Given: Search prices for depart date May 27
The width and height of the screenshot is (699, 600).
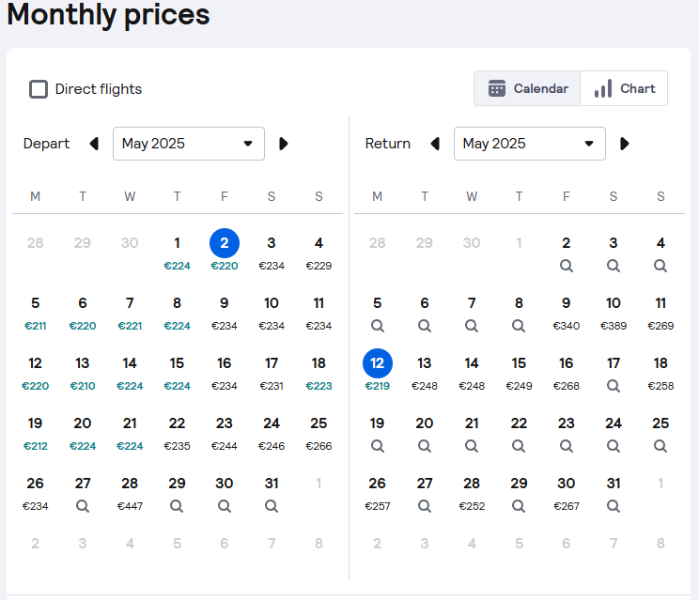Looking at the screenshot, I should click(x=82, y=506).
